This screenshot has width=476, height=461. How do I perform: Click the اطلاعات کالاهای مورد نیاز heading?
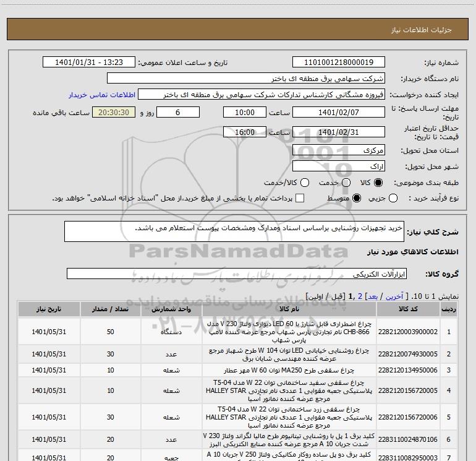point(413,252)
